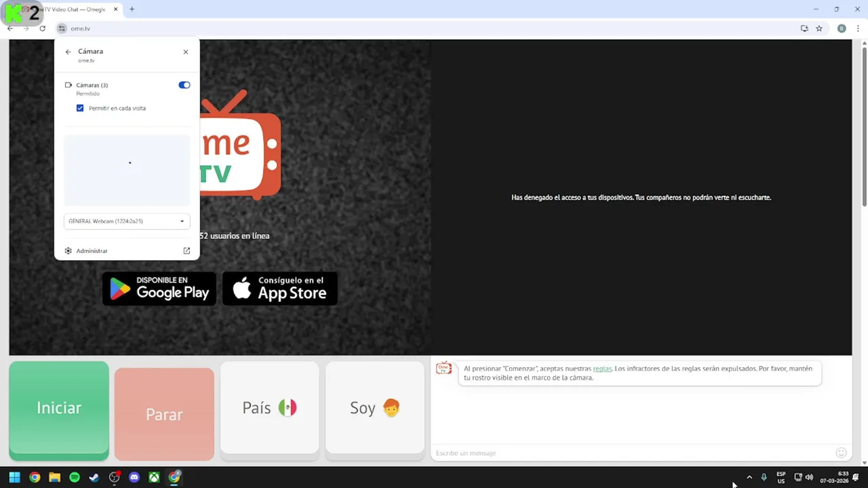The height and width of the screenshot is (488, 868).
Task: Click the red Parar button
Action: pyautogui.click(x=164, y=414)
